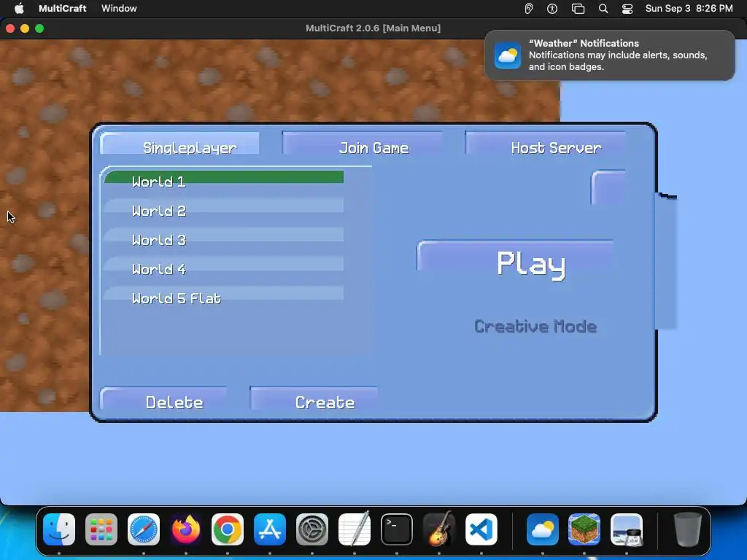Switch to the Singleplayer tab
This screenshot has width=747, height=560.
click(179, 144)
